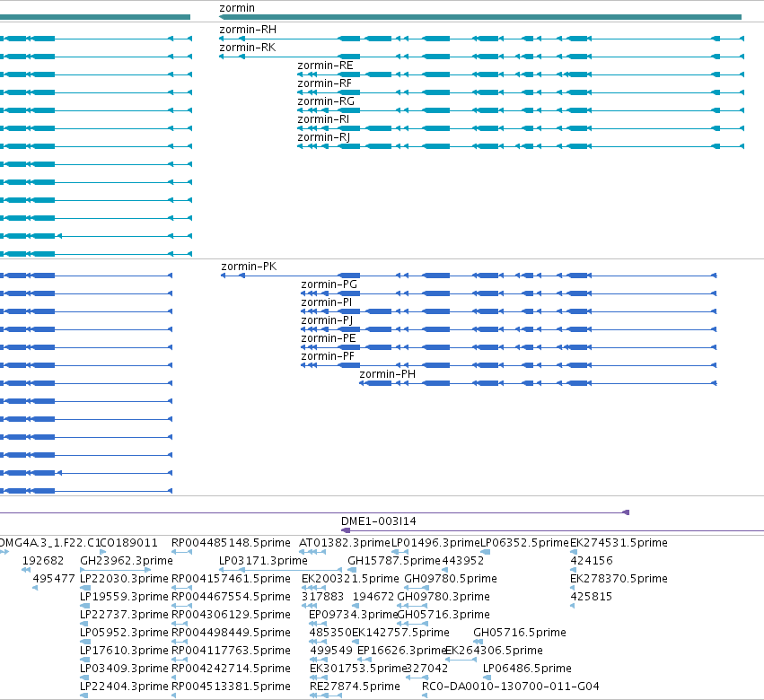The height and width of the screenshot is (700, 764).
Task: Click the LP05952.3prime EST label
Action: 124,634
